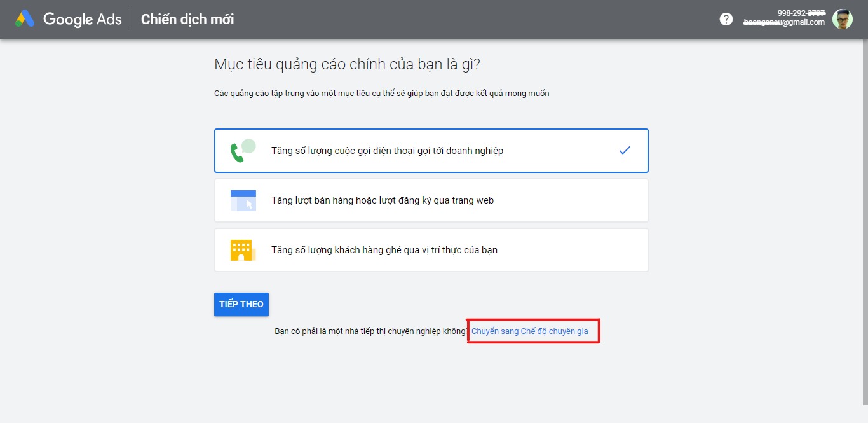Viewport: 868px width, 423px height.
Task: Click the "Chiến dịch mới" header title
Action: point(187,19)
